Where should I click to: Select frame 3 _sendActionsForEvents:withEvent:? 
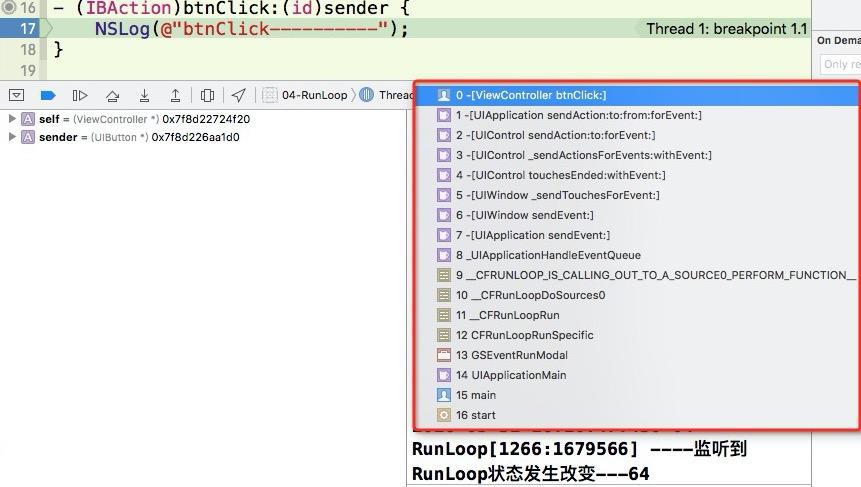637,155
